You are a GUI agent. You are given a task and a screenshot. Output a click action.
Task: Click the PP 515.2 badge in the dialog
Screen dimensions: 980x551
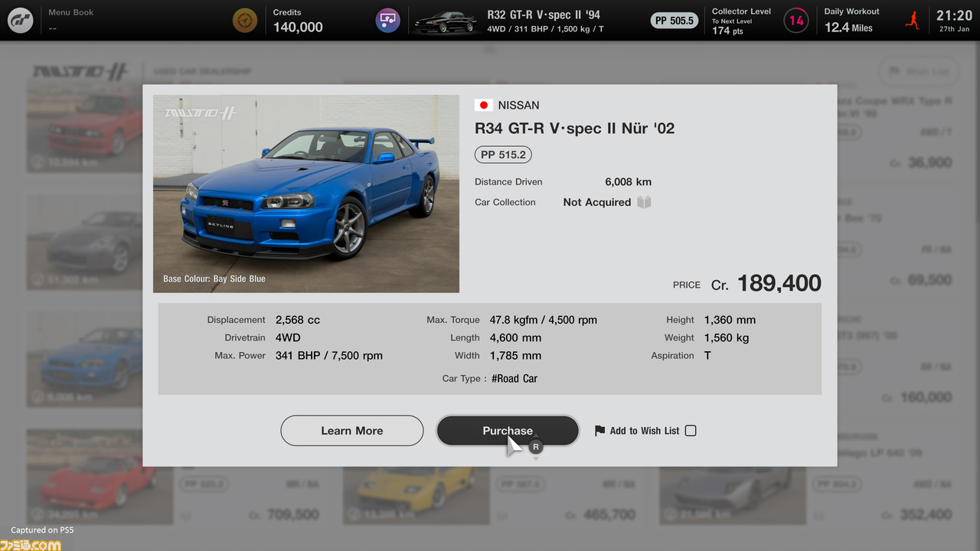(x=503, y=155)
